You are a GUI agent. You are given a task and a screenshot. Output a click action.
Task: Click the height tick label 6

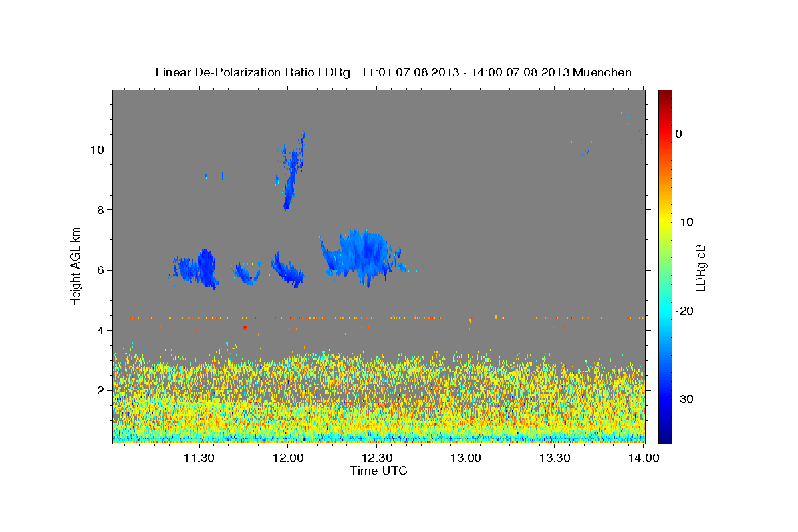coord(100,270)
